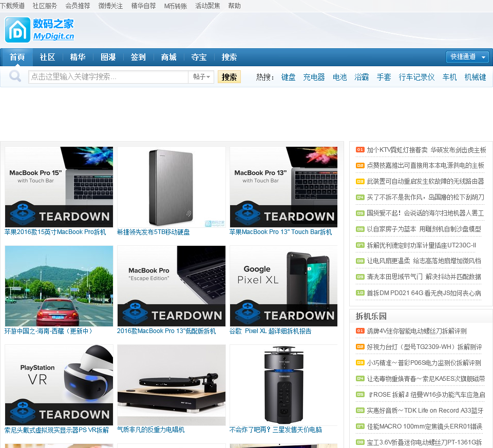Open news item 国货爱不起！会说话的海尔扫地机器人罢工

click(425, 213)
